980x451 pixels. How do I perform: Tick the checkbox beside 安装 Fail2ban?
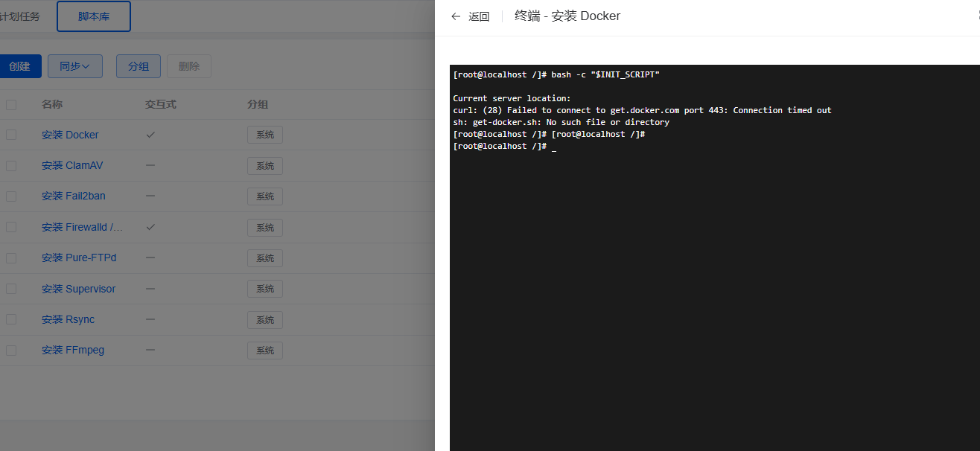pyautogui.click(x=11, y=196)
